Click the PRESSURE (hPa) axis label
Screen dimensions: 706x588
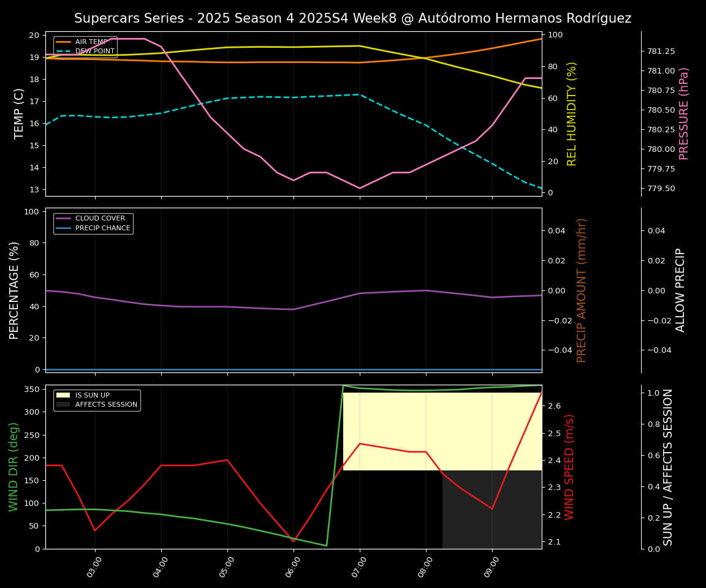click(x=684, y=113)
